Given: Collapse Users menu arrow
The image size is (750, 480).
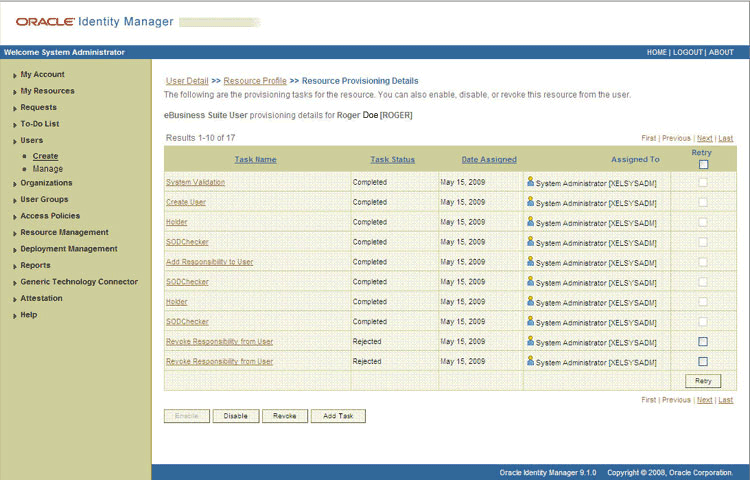Looking at the screenshot, I should click(15, 141).
